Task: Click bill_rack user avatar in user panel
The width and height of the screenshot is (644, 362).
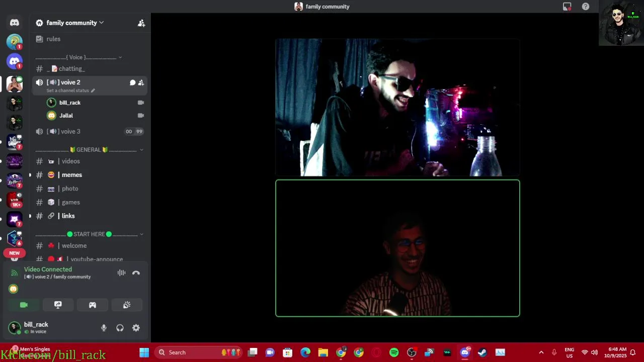Action: (x=15, y=328)
